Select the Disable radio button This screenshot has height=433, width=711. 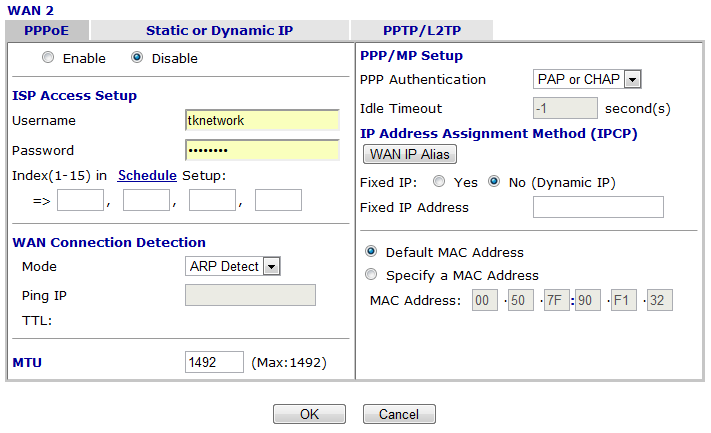pyautogui.click(x=138, y=58)
